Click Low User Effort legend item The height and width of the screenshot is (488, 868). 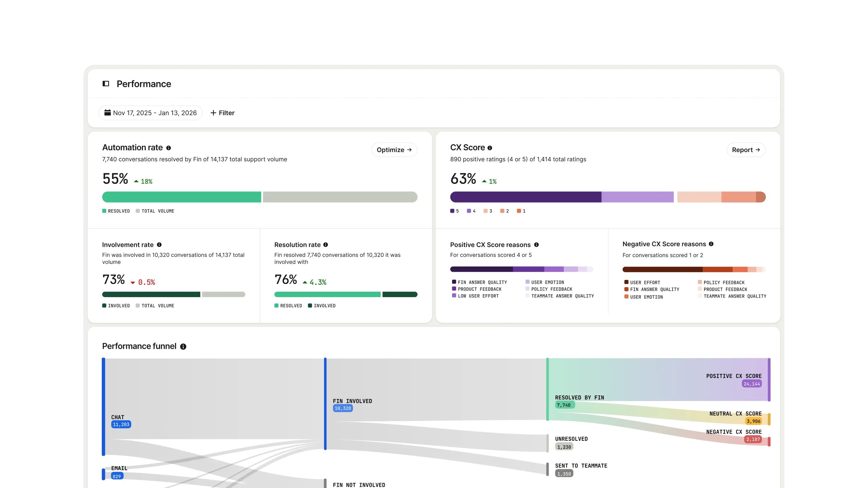coord(475,296)
